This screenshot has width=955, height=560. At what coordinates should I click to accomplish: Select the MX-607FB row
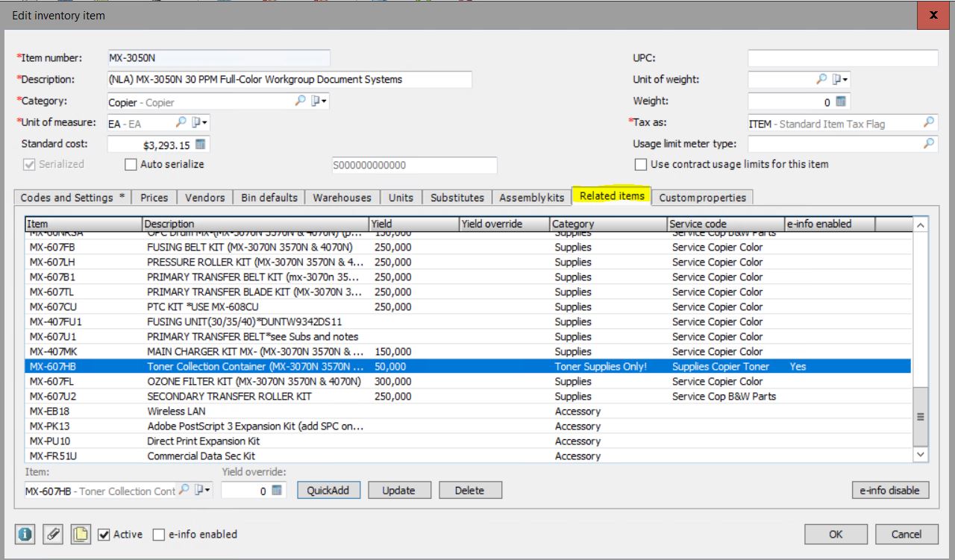(469, 247)
